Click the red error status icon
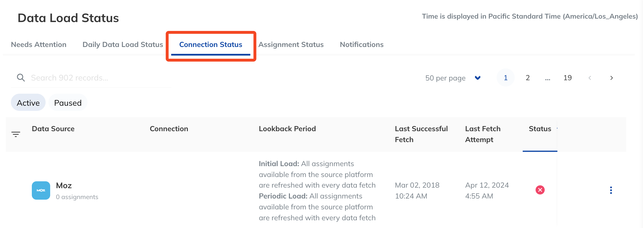 540,190
